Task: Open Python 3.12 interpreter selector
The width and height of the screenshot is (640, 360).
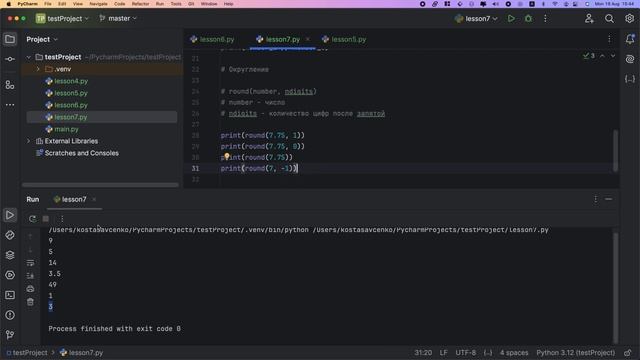Action: (x=576, y=353)
